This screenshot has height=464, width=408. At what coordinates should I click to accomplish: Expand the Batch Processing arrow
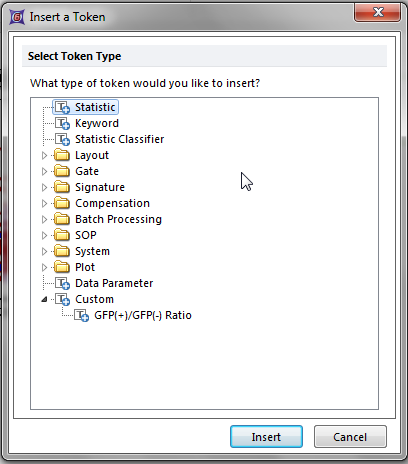pos(44,219)
